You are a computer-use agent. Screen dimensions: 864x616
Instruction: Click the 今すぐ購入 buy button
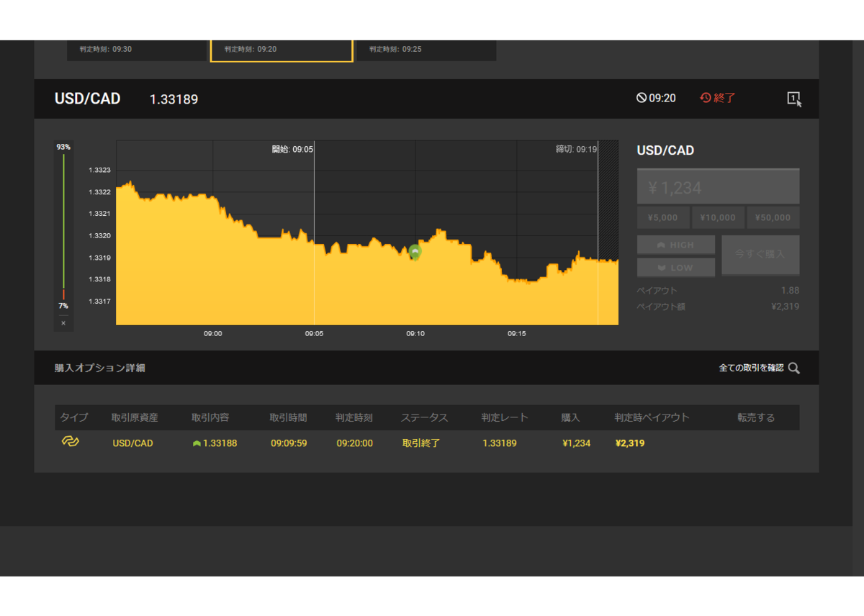click(x=760, y=255)
